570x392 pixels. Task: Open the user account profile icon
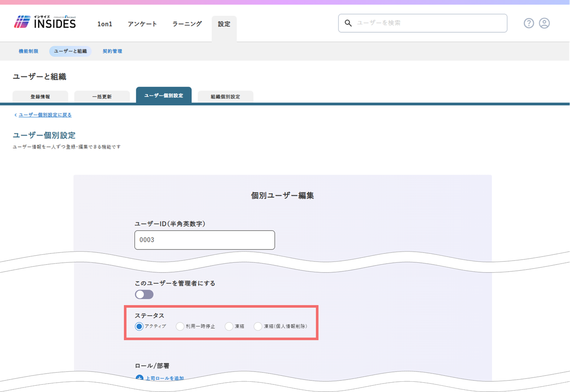544,23
